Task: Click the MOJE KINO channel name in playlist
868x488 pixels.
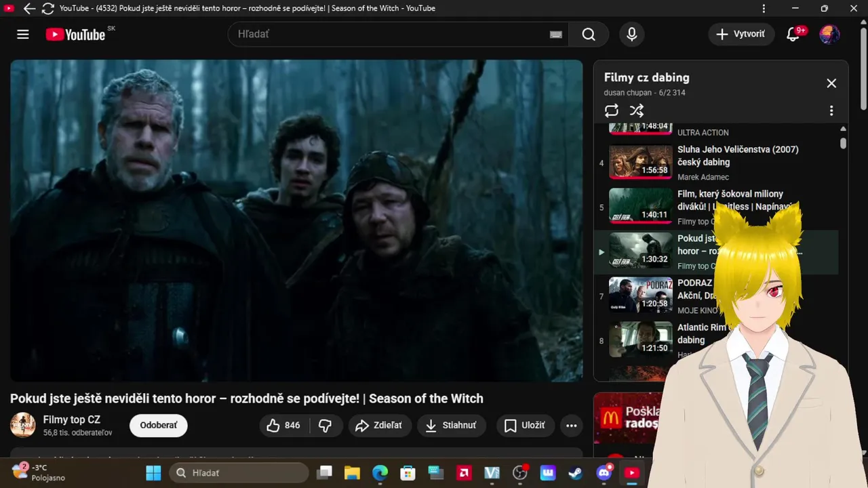Action: click(697, 310)
